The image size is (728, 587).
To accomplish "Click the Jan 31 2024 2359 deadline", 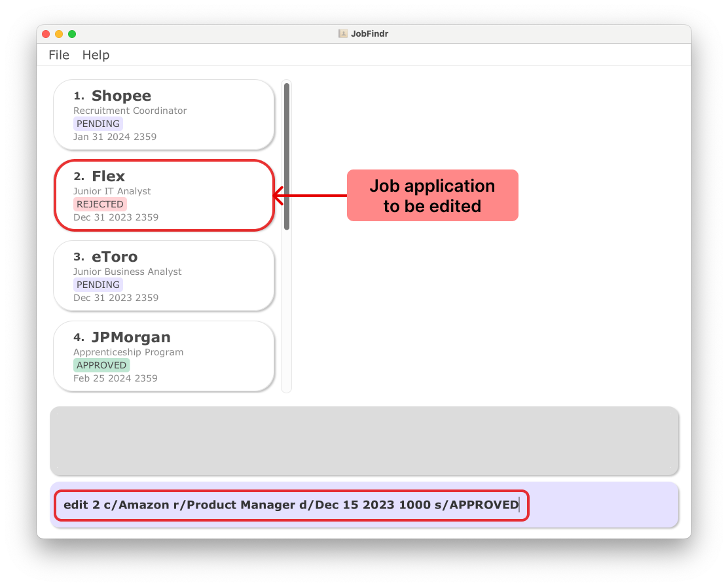I will point(115,137).
